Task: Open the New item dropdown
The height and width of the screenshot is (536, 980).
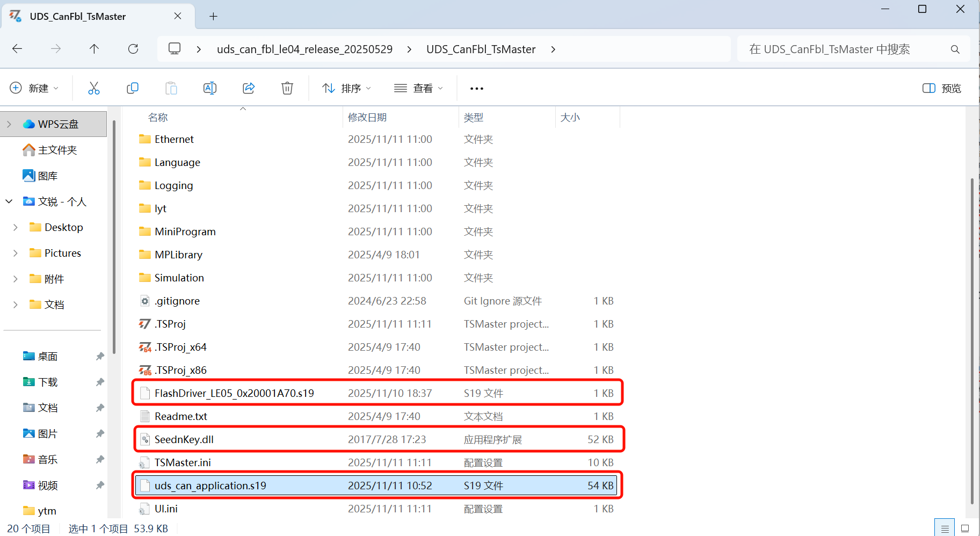Action: click(34, 88)
